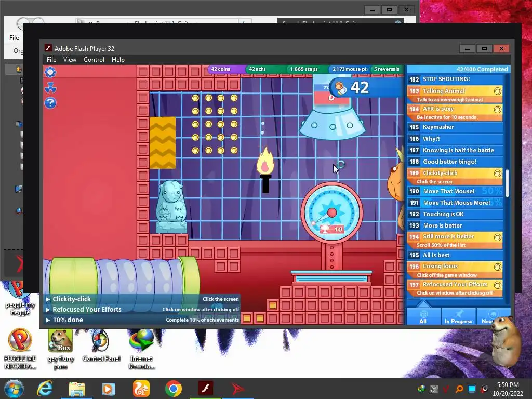This screenshot has height=399, width=532.
Task: Click the 42 coins stat pill
Action: tap(227, 69)
